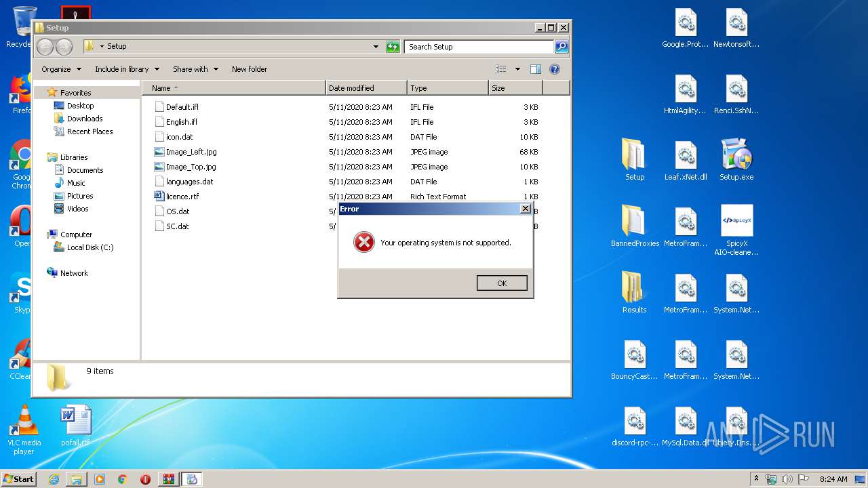The image size is (868, 488).
Task: Open the Organize menu
Action: pyautogui.click(x=61, y=69)
